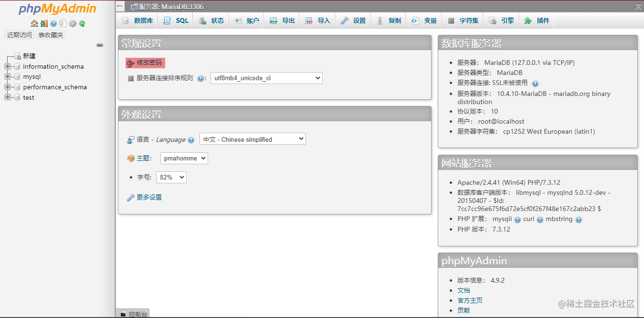The image size is (644, 318).
Task: Click collapse arrows icon at top-right corner
Action: [638, 7]
